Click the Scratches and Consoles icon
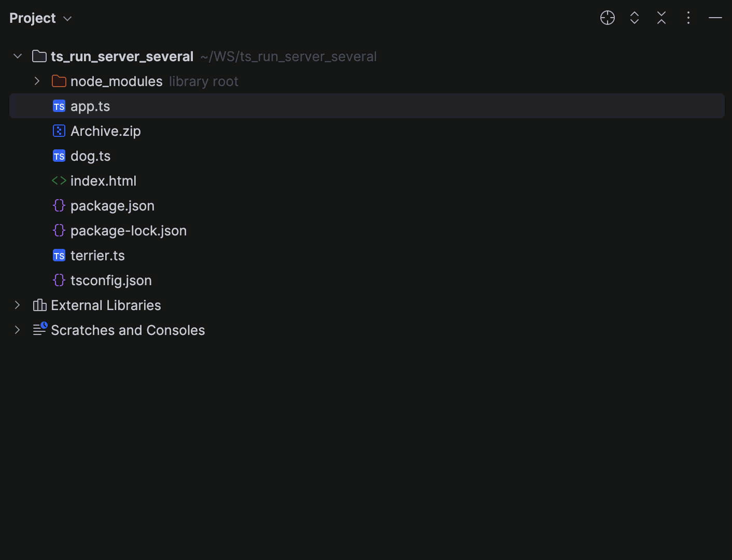The height and width of the screenshot is (560, 732). coord(39,330)
